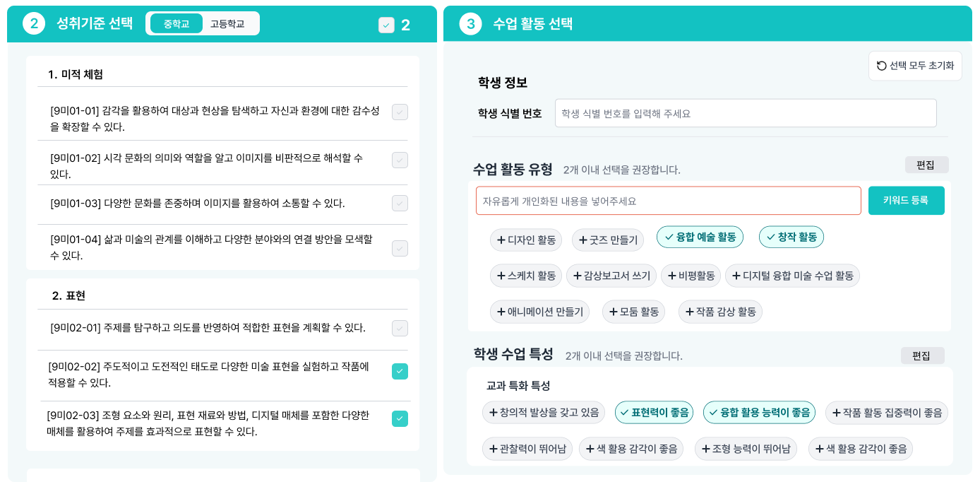Uncheck the [9미02-02] achievement standard checkbox
This screenshot has height=482, width=980.
[400, 371]
